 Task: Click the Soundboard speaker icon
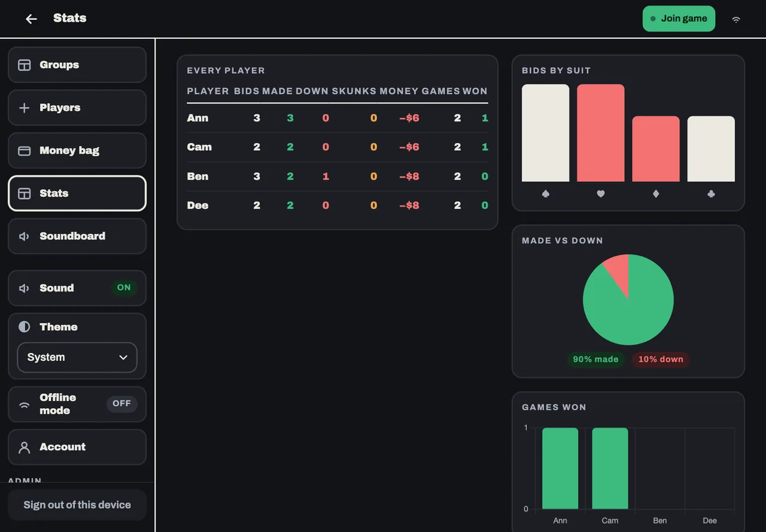(x=25, y=236)
